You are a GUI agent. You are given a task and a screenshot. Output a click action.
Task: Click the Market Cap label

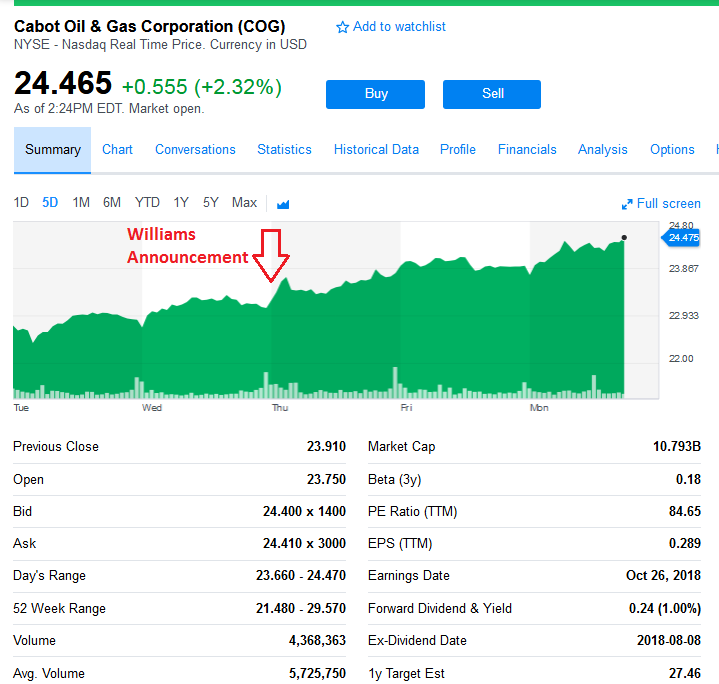pos(401,446)
